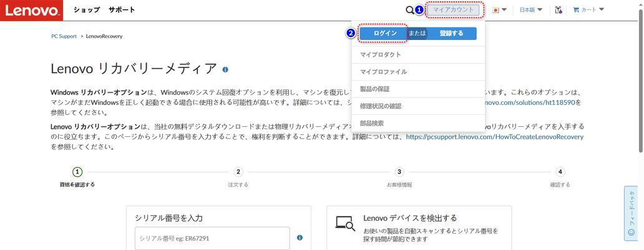Viewport: 644px width, 250px height.
Task: Click step 1 資格を確認する circle
Action: 77,172
